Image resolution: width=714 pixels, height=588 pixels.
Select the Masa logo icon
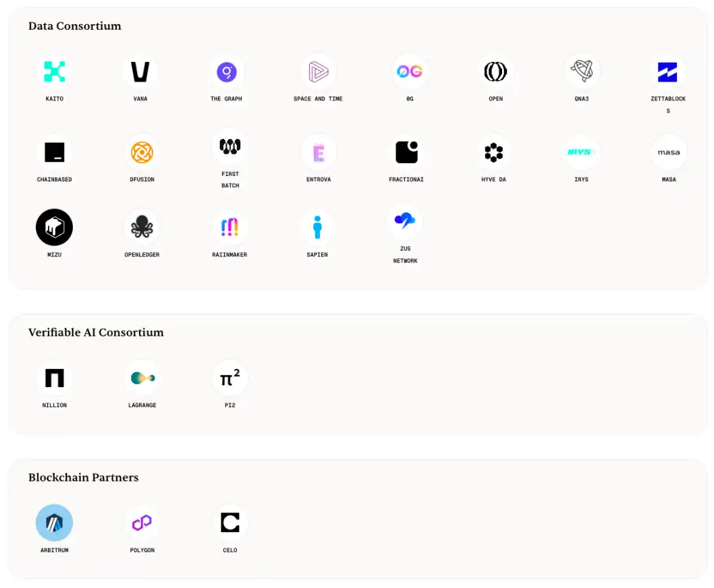click(669, 152)
